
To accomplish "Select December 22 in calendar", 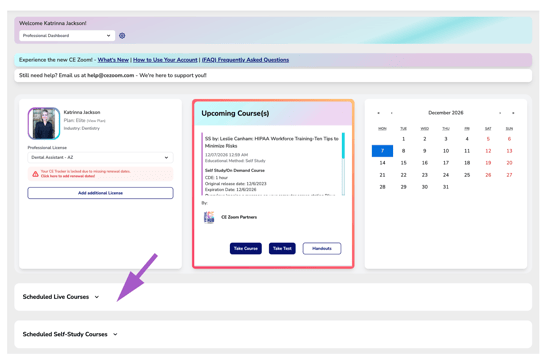I will [404, 175].
